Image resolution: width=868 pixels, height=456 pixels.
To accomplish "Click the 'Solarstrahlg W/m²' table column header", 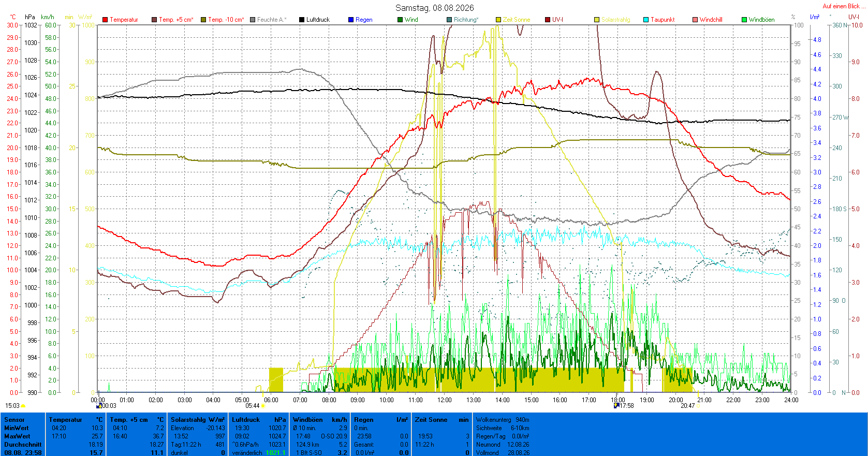I will click(x=198, y=420).
